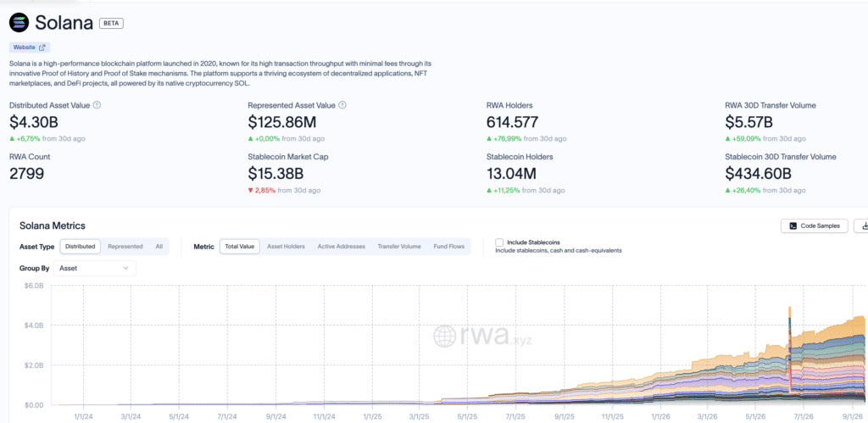868x423 pixels.
Task: Click the $4.30B distributed asset value
Action: click(34, 122)
